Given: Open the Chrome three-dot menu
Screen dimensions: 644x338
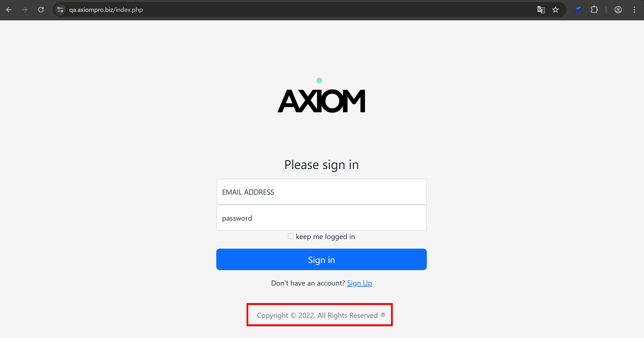Looking at the screenshot, I should point(634,10).
